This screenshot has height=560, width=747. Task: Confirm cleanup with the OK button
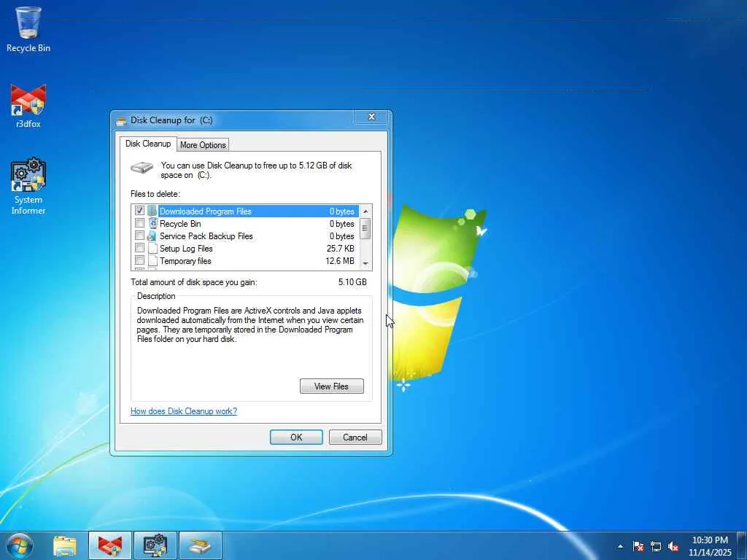pos(296,437)
